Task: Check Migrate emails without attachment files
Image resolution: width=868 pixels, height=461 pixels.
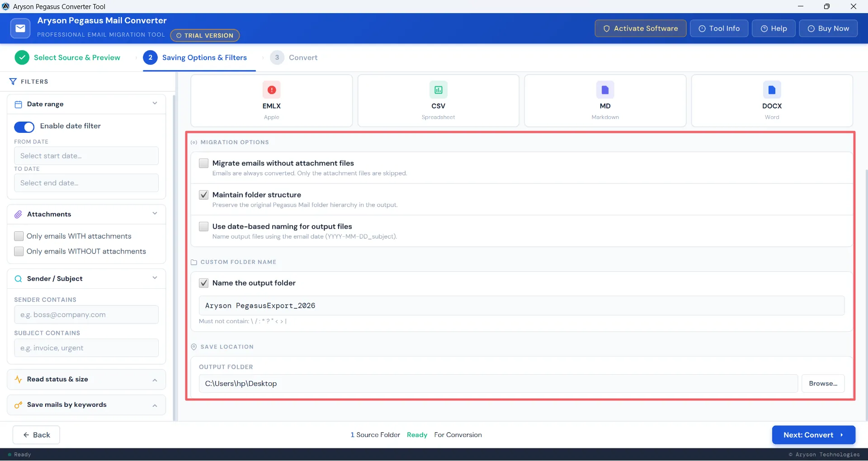Action: pyautogui.click(x=204, y=163)
